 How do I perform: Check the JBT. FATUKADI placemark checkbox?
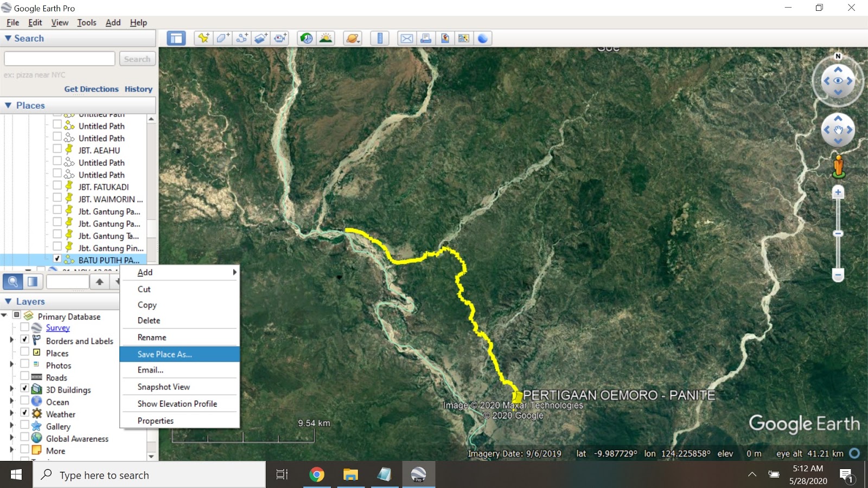pos(57,185)
